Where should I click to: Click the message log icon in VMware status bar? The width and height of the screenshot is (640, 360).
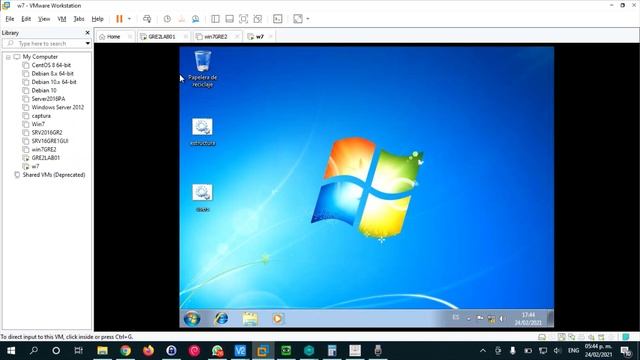point(626,337)
